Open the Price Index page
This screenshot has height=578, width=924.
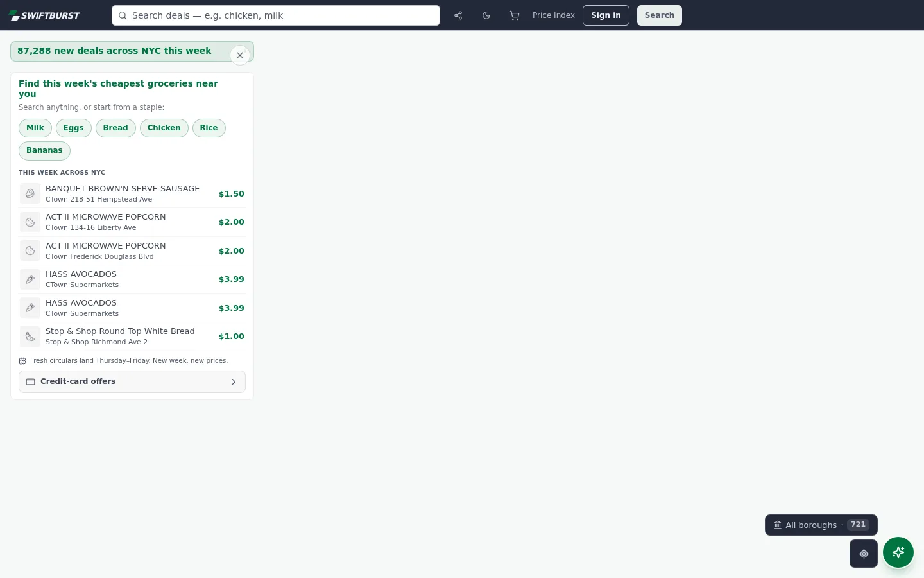554,15
